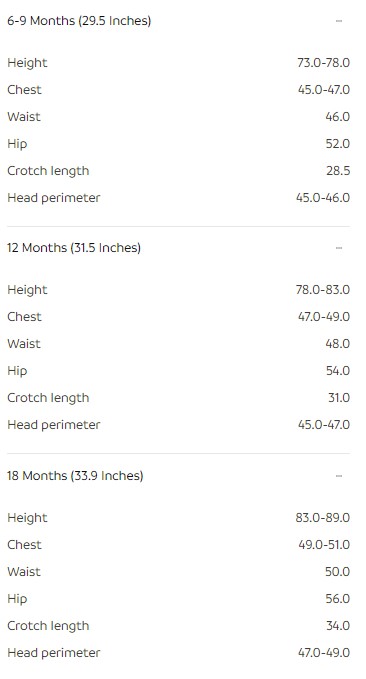Select Crotch length value 28.5

pos(338,171)
